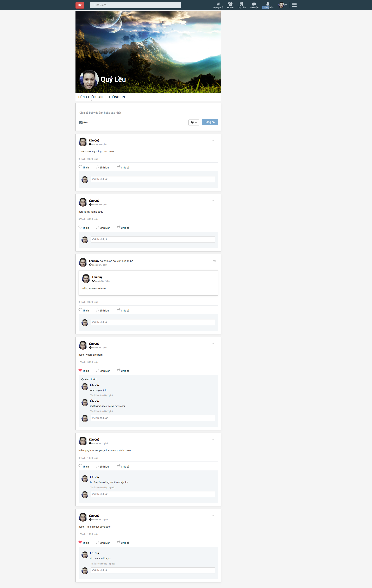Image resolution: width=372 pixels, height=588 pixels.
Task: Click the Đăng bài button
Action: tap(210, 122)
